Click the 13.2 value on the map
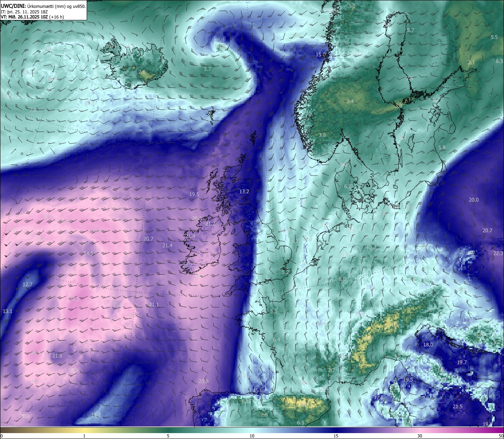This screenshot has width=504, height=439. pyautogui.click(x=244, y=192)
